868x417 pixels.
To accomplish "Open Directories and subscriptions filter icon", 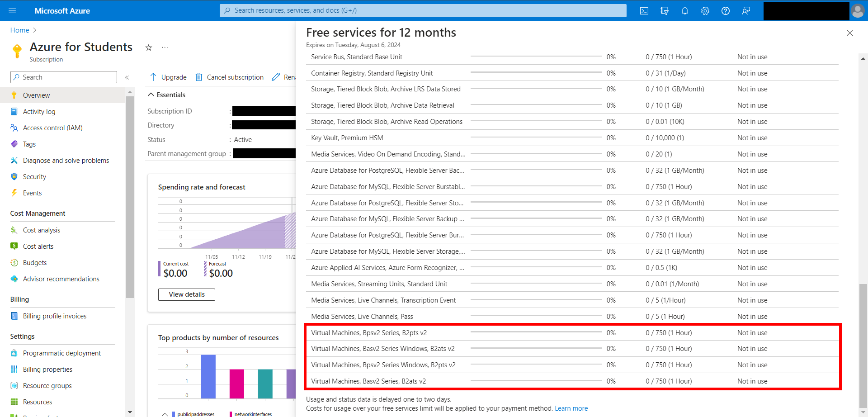I will point(665,10).
